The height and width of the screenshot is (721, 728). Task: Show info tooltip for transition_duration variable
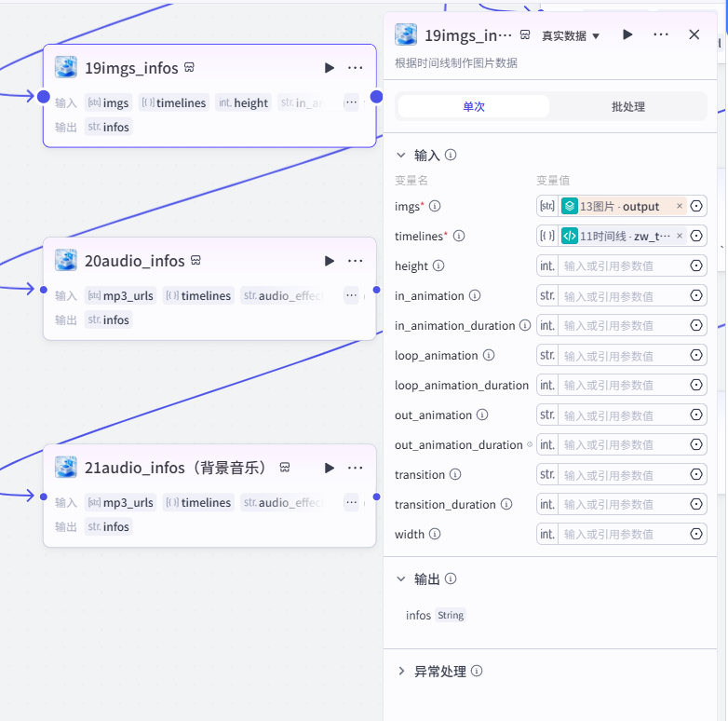[506, 504]
